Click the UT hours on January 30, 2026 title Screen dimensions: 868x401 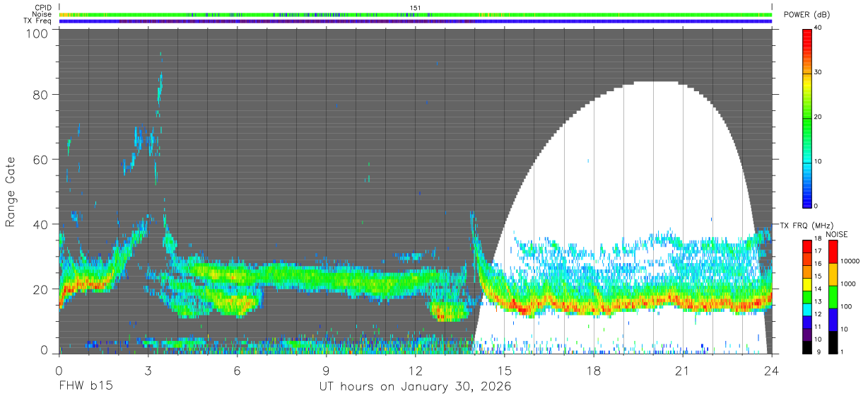click(x=416, y=387)
